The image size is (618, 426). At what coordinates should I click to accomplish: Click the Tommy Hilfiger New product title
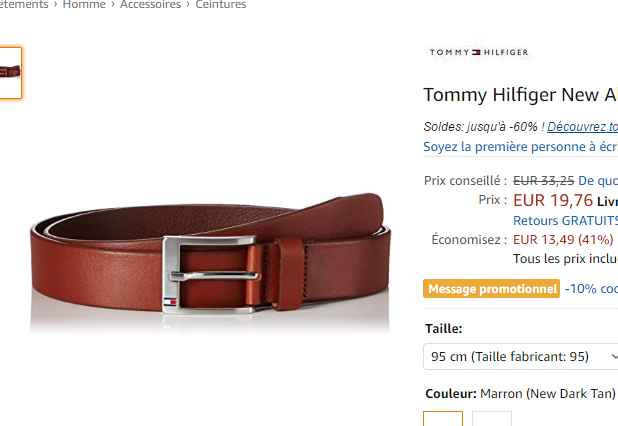coord(521,95)
